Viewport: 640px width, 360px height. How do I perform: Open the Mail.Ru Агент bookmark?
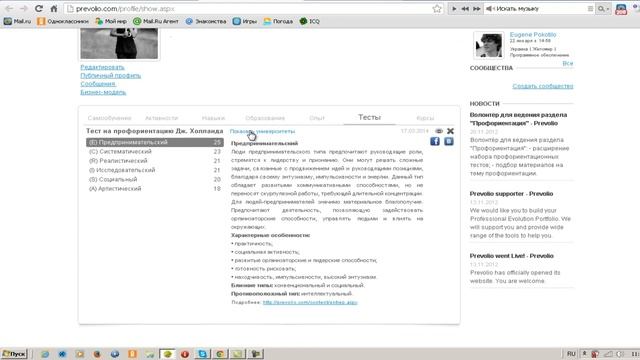click(x=156, y=21)
